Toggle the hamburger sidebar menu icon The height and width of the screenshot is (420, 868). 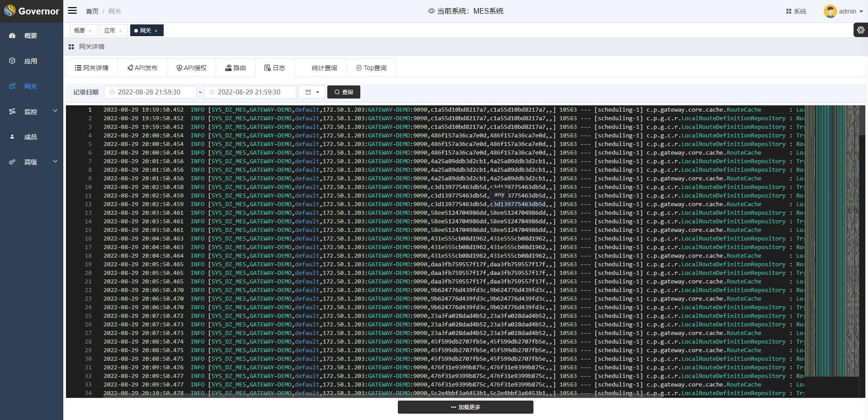tap(72, 11)
